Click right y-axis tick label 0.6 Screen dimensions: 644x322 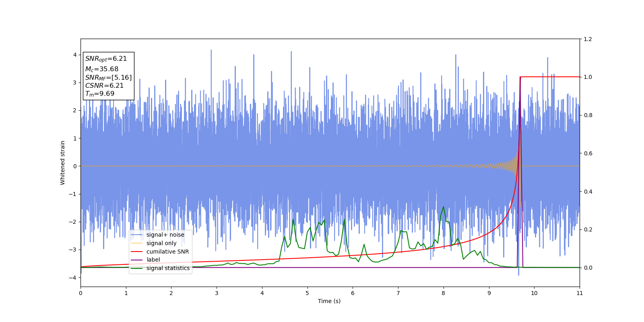[x=588, y=153]
